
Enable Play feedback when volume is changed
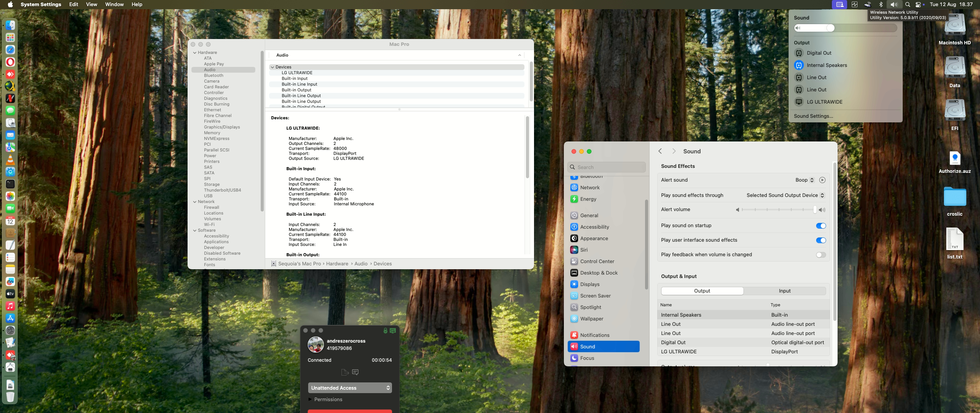(821, 255)
